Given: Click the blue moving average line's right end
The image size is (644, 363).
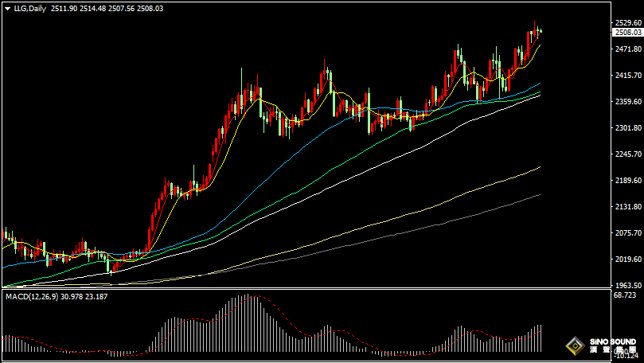Looking at the screenshot, I should tap(541, 83).
